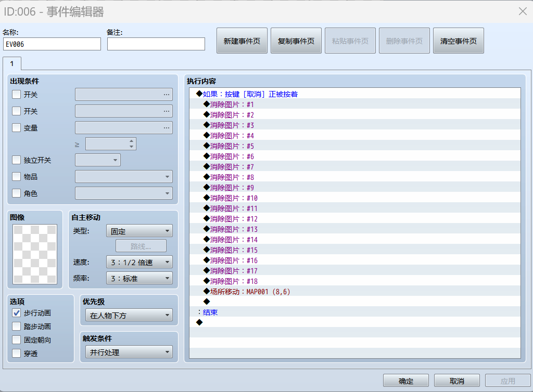Viewport: 533px width, 392px height.
Task: Uncheck the 步行动画 option
Action: pos(16,313)
